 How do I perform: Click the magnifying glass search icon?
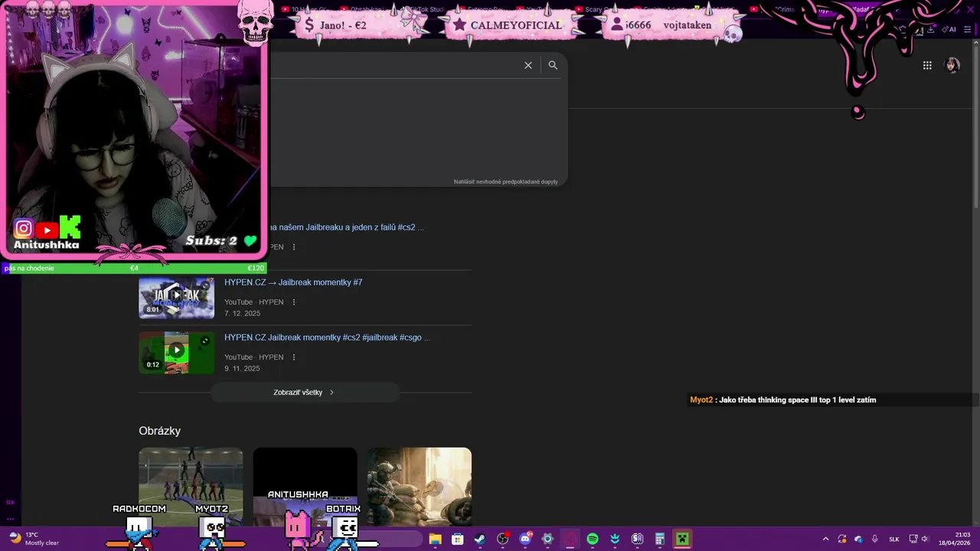click(x=553, y=65)
